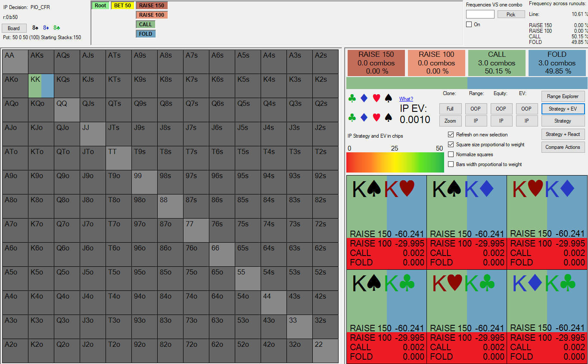The image size is (588, 364).
Task: Select the AA cell in the hand grid
Action: point(15,62)
